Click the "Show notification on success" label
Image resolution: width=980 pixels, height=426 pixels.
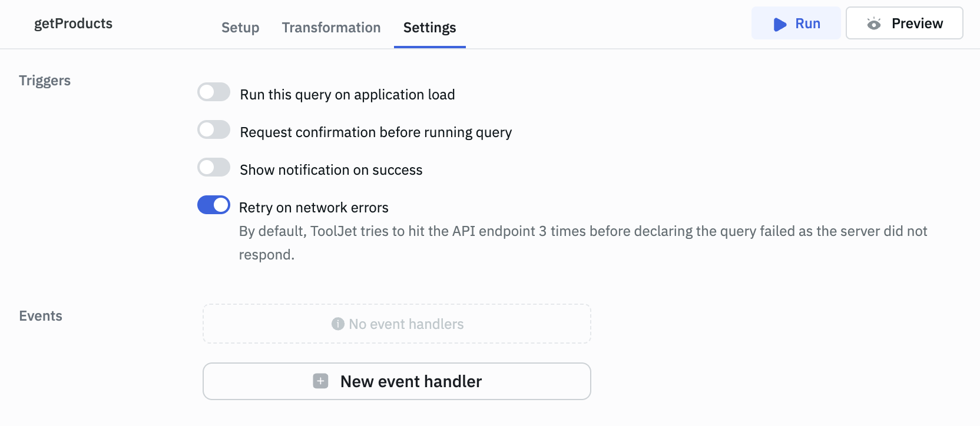pos(331,170)
